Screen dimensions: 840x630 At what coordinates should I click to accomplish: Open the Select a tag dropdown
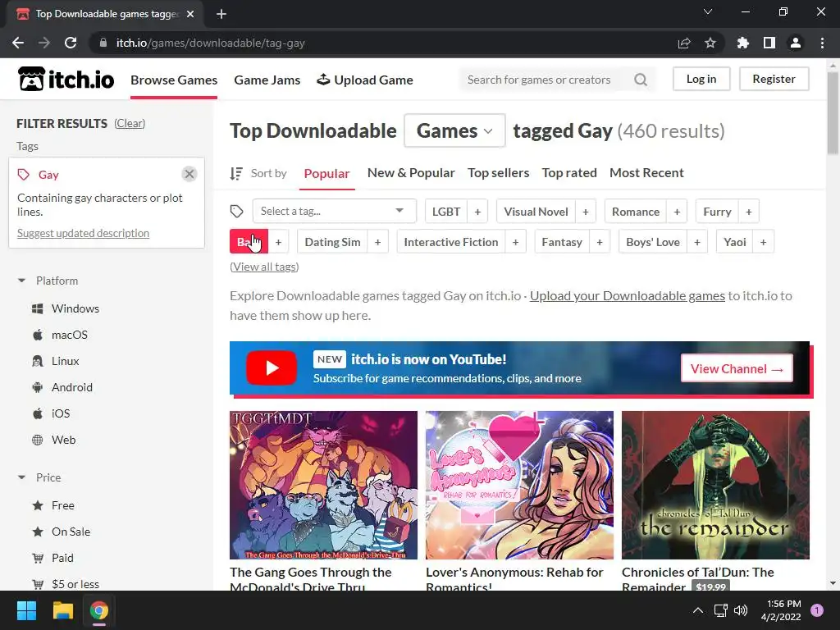(x=335, y=211)
